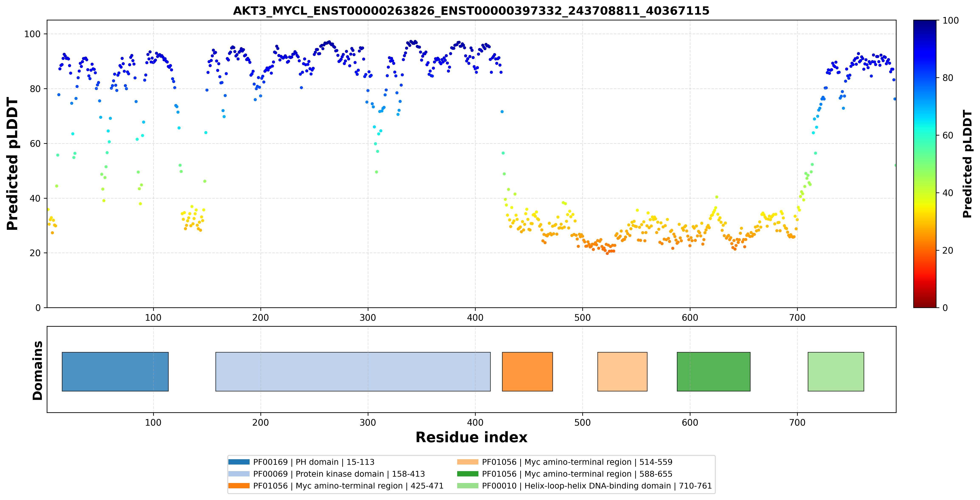The height and width of the screenshot is (500, 980).
Task: Click the Predicted pLDDT y-axis label
Action: pyautogui.click(x=12, y=164)
